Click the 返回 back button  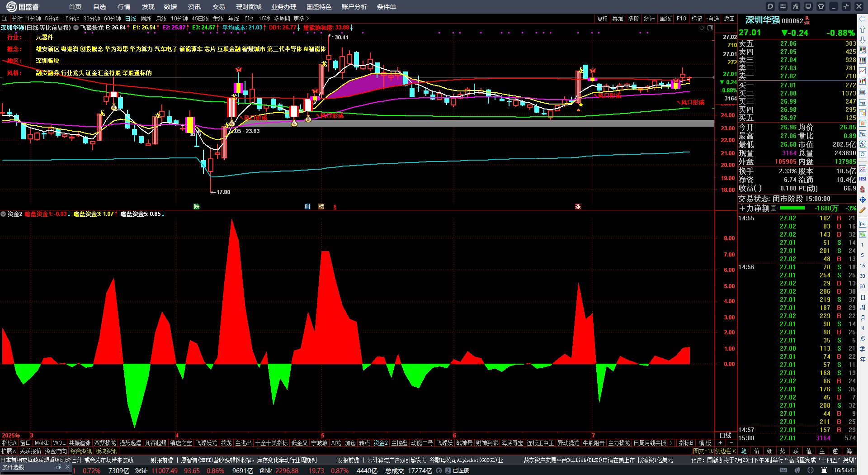pos(729,19)
